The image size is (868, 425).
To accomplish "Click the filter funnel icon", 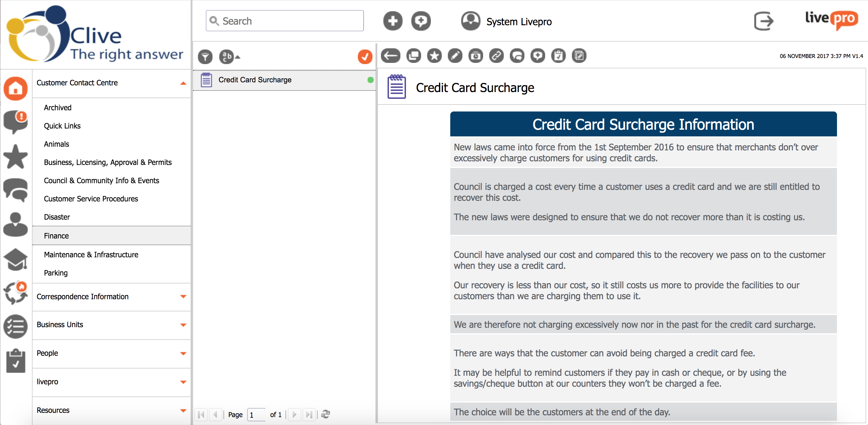I will pyautogui.click(x=205, y=57).
